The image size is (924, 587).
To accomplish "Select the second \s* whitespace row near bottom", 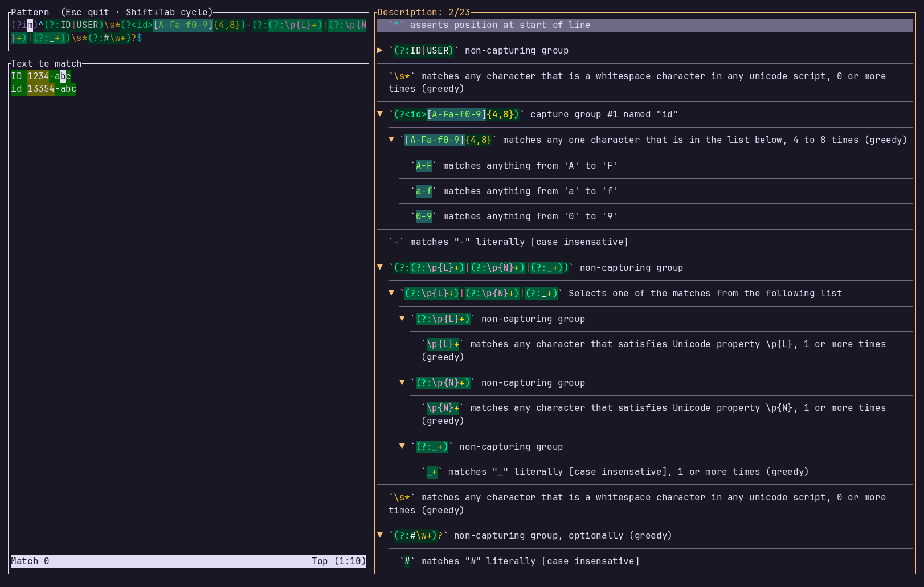I will click(645, 504).
